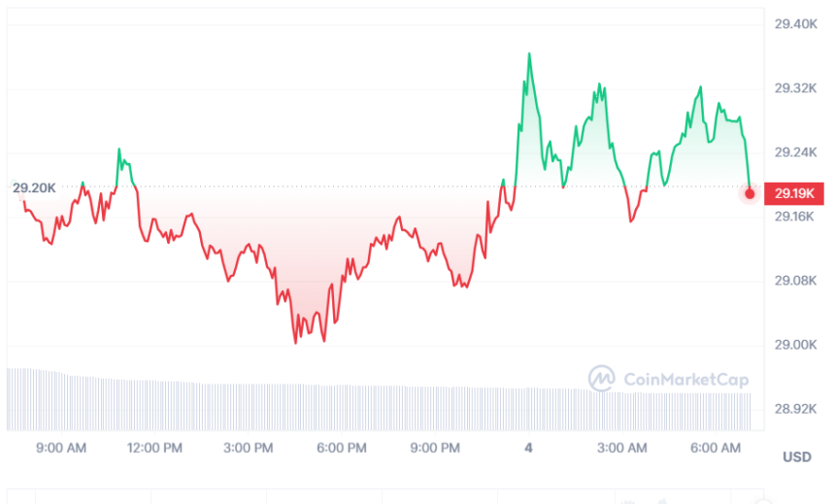Click the highest green peak on chart

pos(529,54)
